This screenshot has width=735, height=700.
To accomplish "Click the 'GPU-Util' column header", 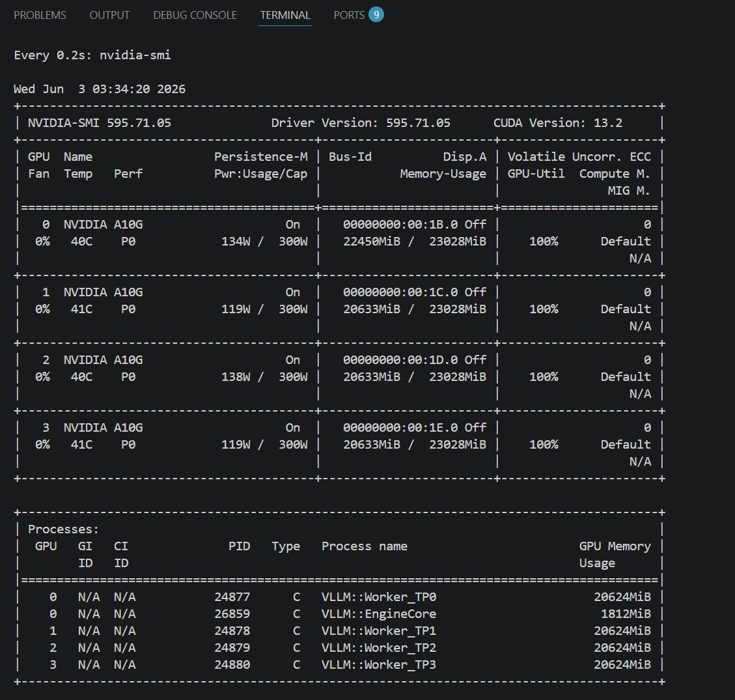I will [x=536, y=174].
